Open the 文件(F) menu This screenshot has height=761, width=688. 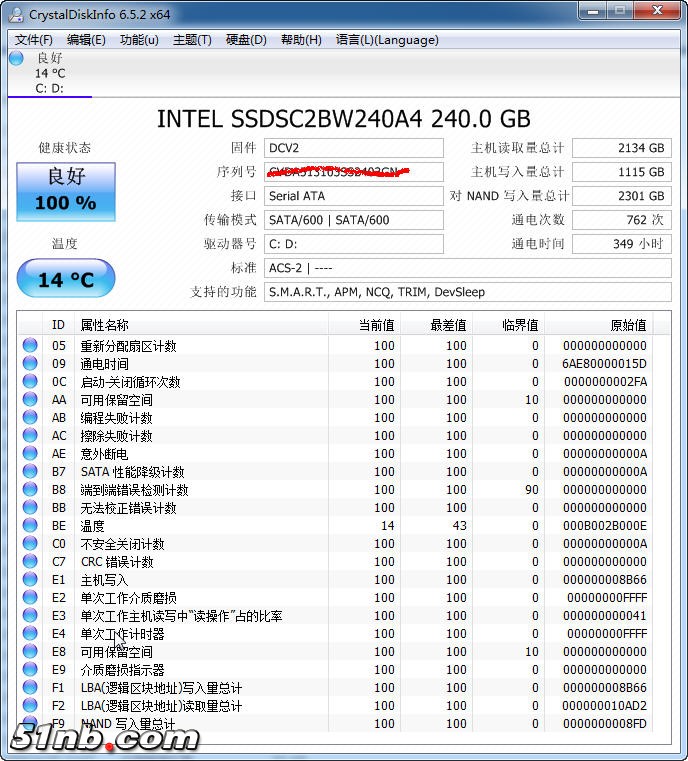(x=33, y=40)
